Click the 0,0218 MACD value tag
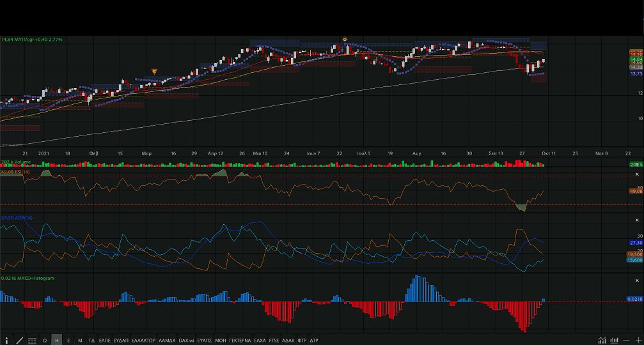This screenshot has height=345, width=644. click(635, 299)
